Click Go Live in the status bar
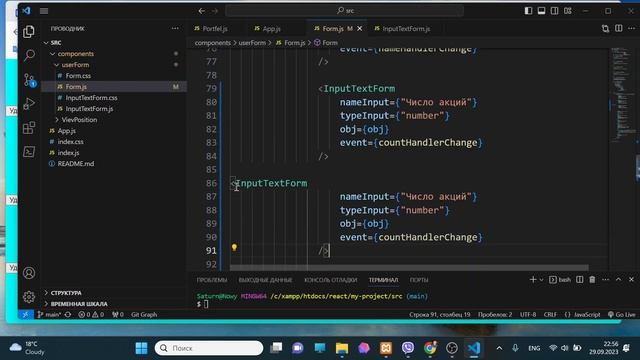640x360 pixels. coord(621,315)
